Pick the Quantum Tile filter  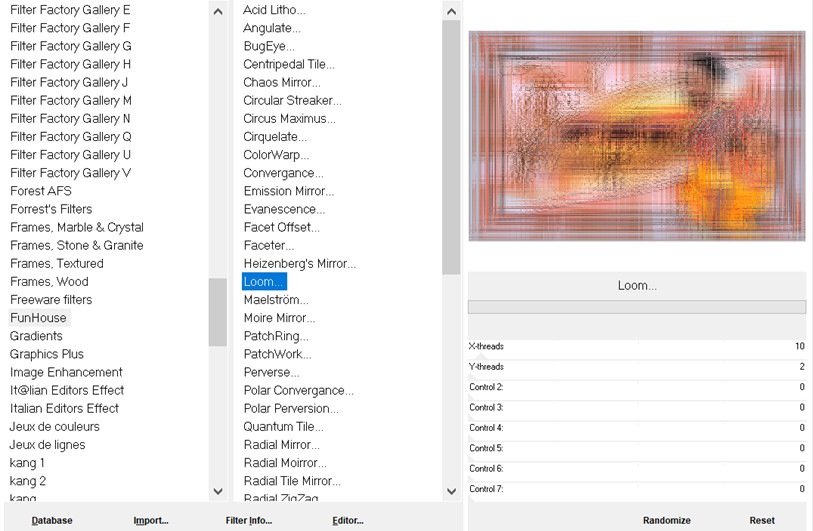point(284,427)
